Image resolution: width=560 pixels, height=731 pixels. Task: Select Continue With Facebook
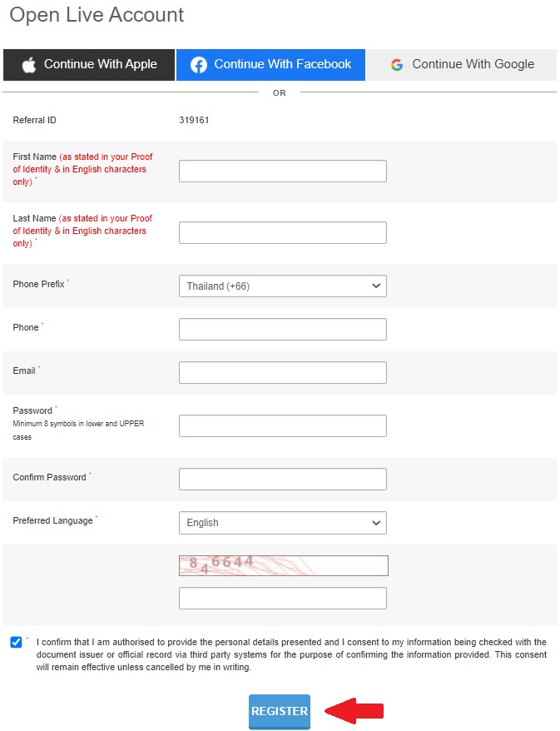pos(270,65)
